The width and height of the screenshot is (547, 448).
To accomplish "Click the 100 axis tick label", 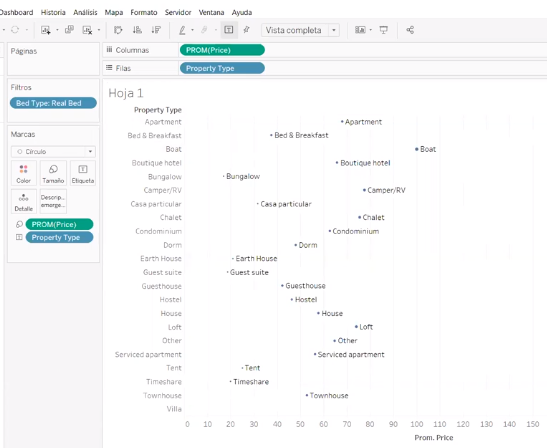I will 417,424.
